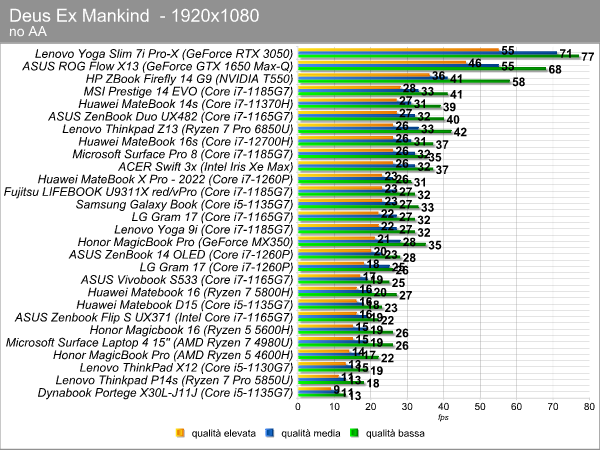Select the Honor MagicBook Pro (AMD Ryzen 5 4600H) label
The height and width of the screenshot is (450, 600).
tap(173, 355)
